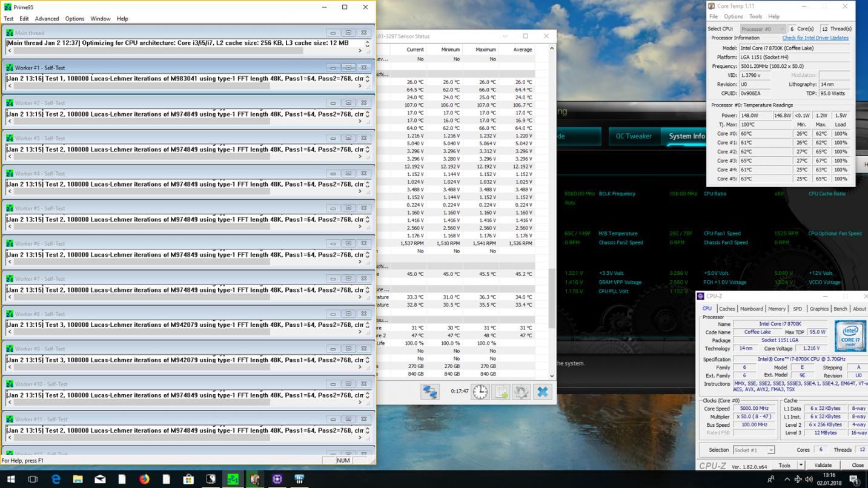Click HWiNFO logging start sheet icon
The height and width of the screenshot is (488, 868).
[x=502, y=392]
